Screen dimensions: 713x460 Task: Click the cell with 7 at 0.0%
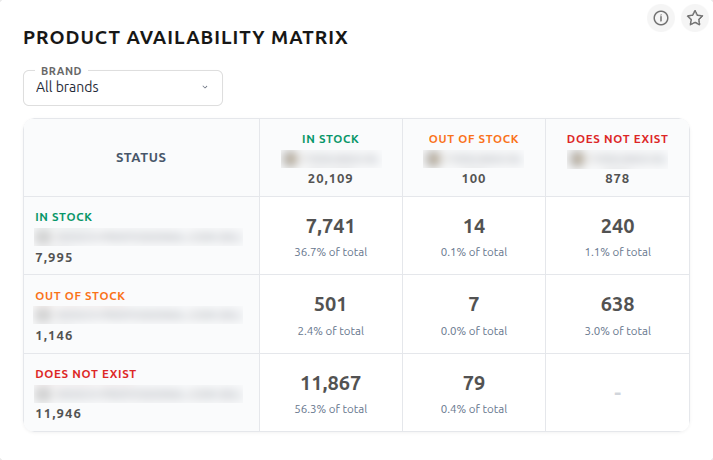click(x=473, y=314)
